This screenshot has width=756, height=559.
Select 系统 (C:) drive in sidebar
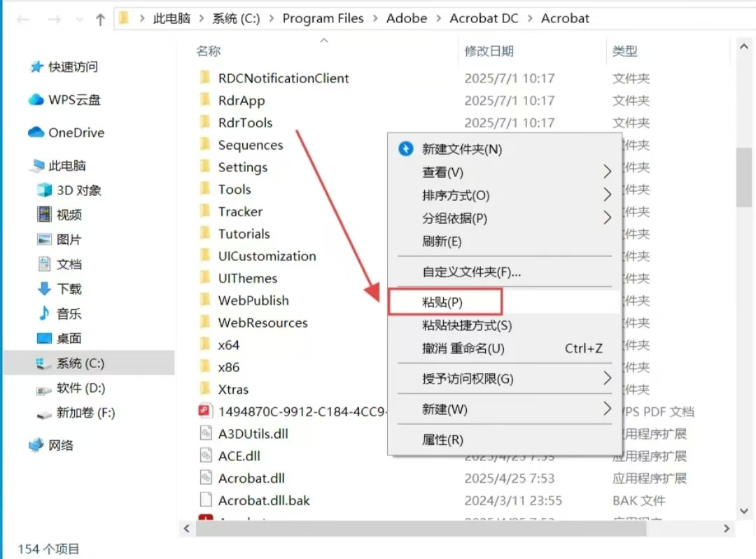[89, 363]
